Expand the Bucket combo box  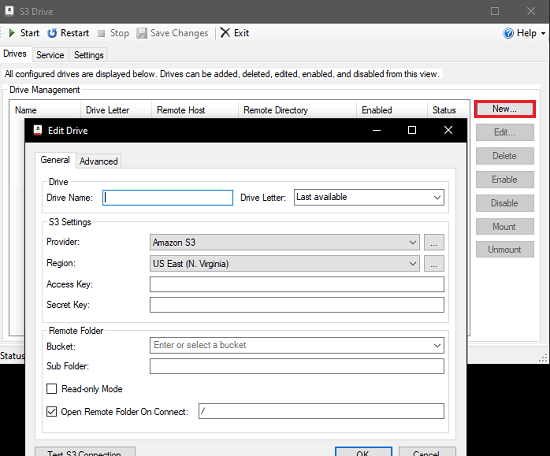tap(297, 346)
